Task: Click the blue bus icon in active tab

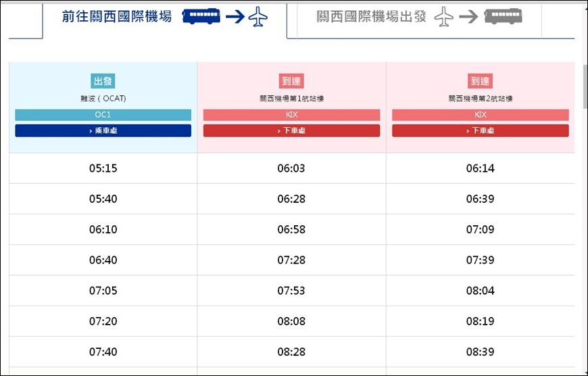Action: pyautogui.click(x=201, y=16)
